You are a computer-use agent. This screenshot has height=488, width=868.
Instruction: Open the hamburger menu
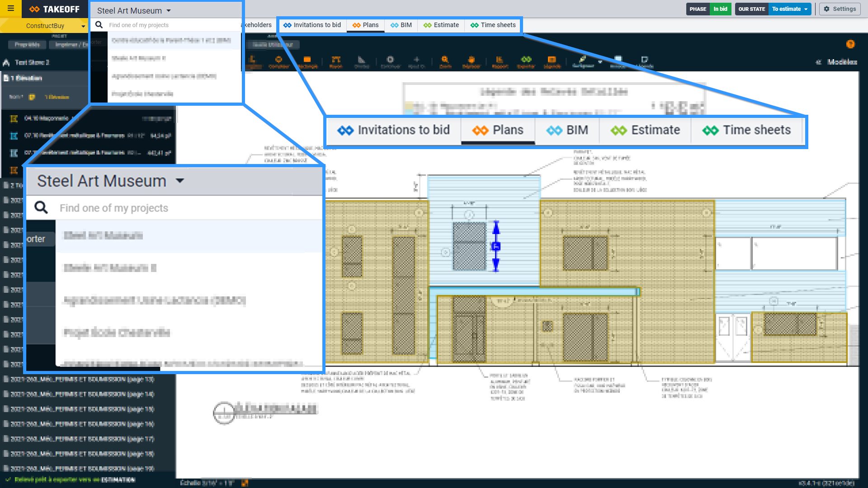[11, 9]
